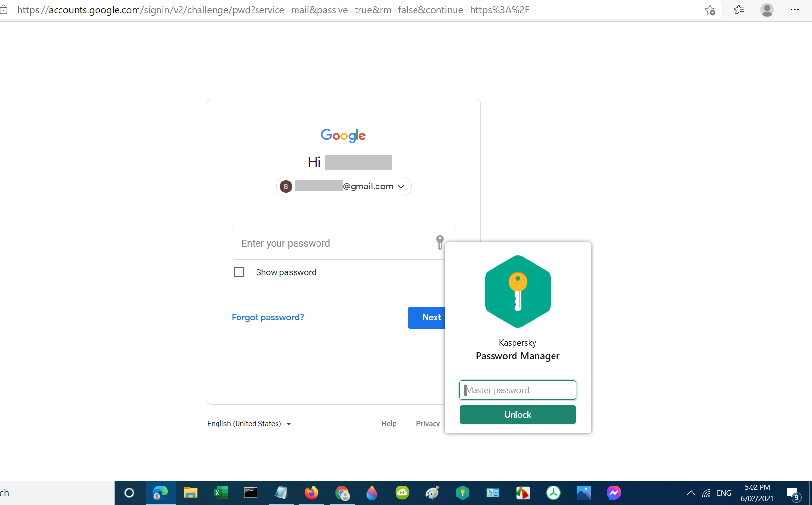
Task: Enable the Show password checkbox
Action: [x=239, y=272]
